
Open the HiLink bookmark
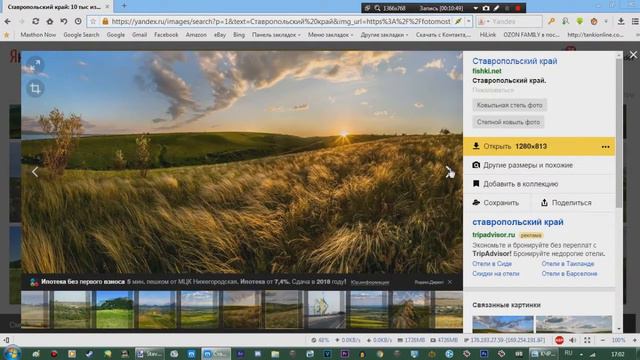(487, 35)
